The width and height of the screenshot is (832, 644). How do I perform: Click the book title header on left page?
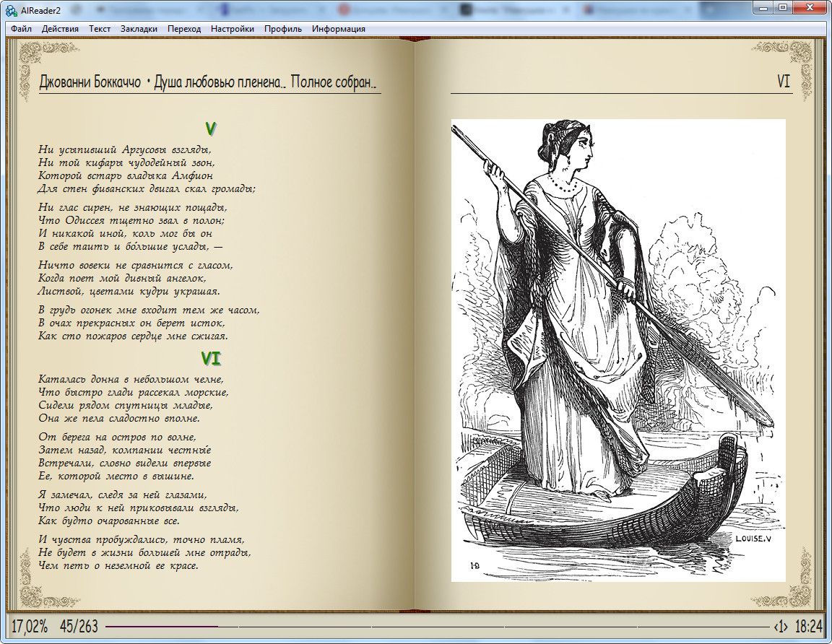pos(209,82)
